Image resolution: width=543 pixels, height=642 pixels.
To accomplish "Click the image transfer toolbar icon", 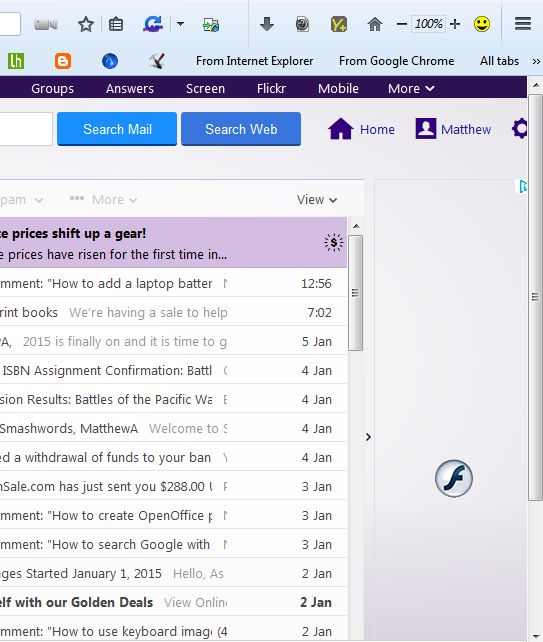I will point(211,25).
